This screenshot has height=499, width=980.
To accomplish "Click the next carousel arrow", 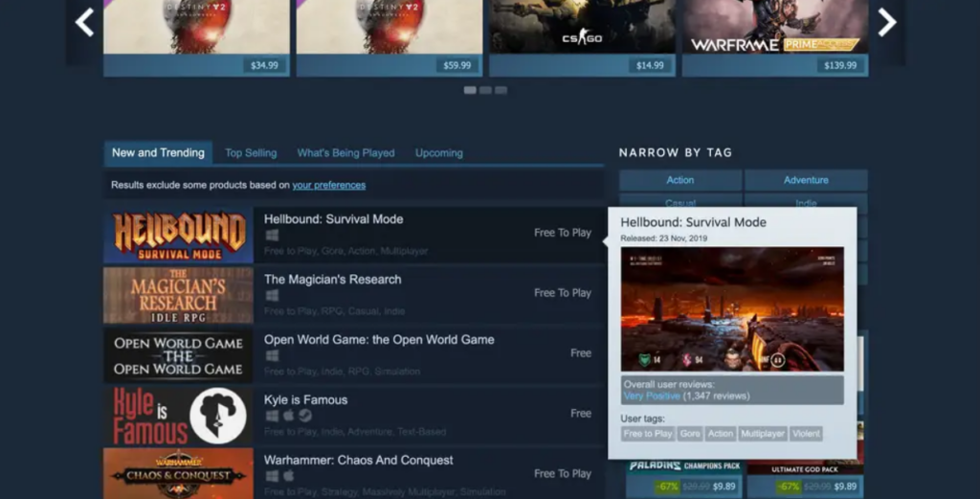I will (x=886, y=23).
